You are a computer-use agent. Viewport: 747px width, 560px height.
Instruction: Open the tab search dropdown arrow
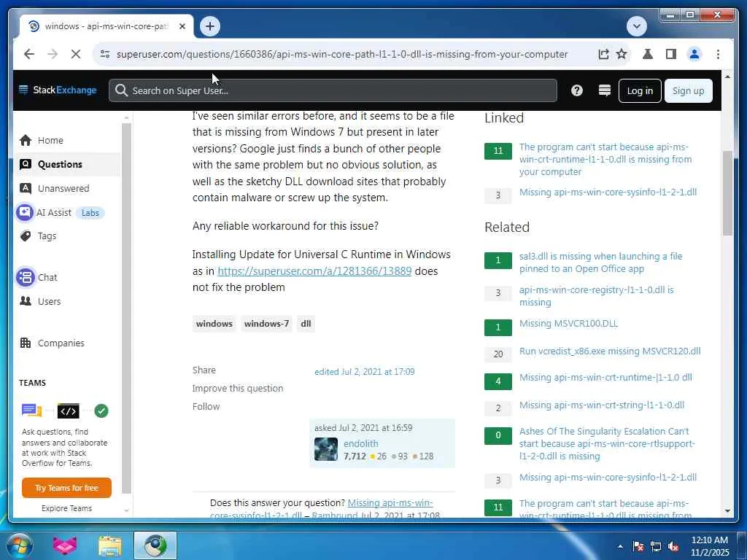click(636, 26)
